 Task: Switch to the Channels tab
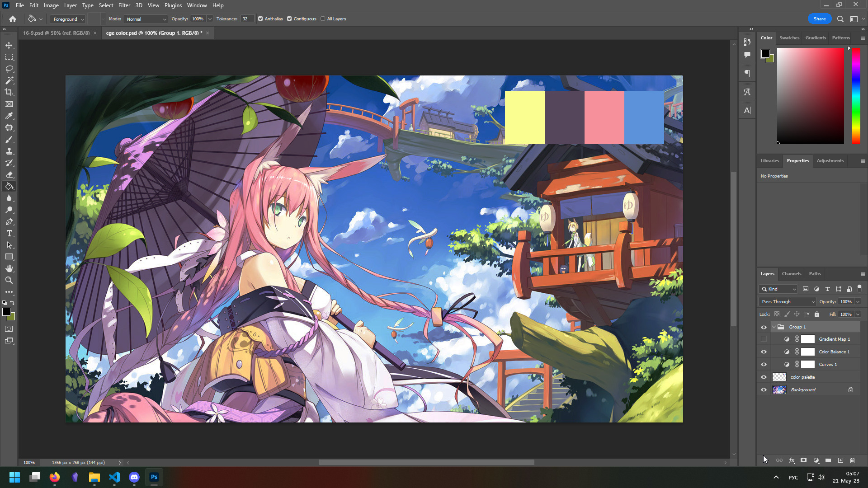coord(791,274)
